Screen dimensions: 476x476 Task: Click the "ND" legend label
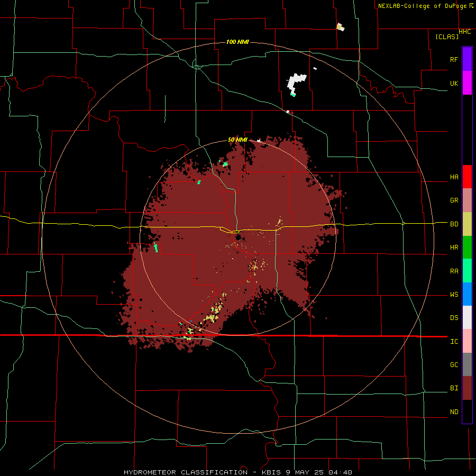[454, 412]
